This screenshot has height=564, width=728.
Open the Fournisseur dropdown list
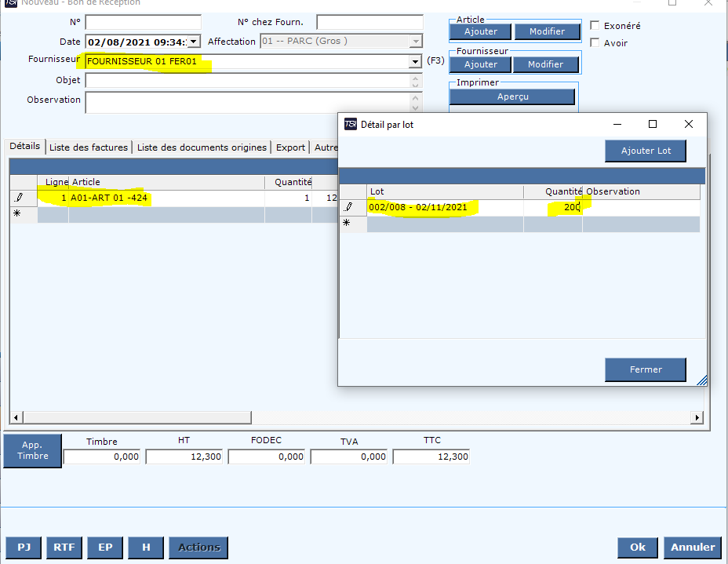pyautogui.click(x=415, y=61)
